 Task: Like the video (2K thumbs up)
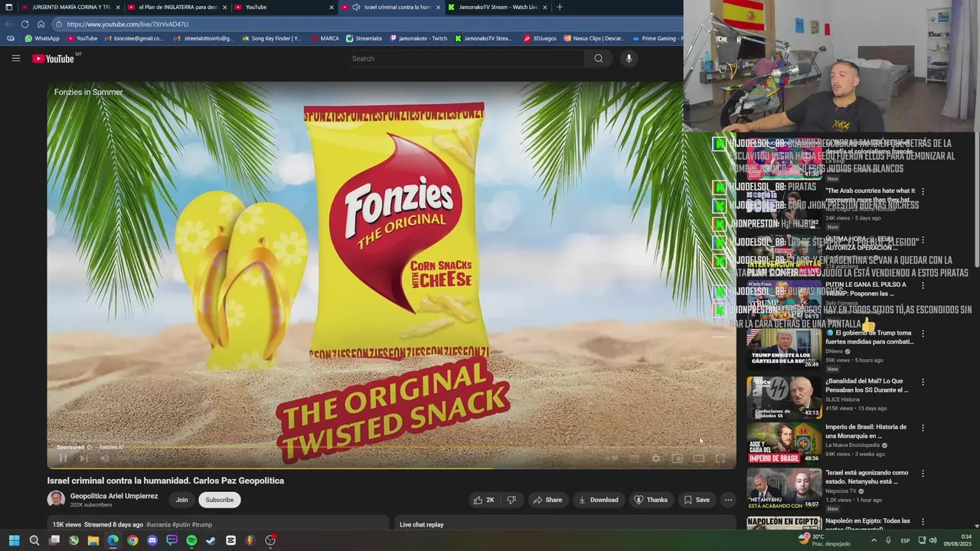[484, 500]
